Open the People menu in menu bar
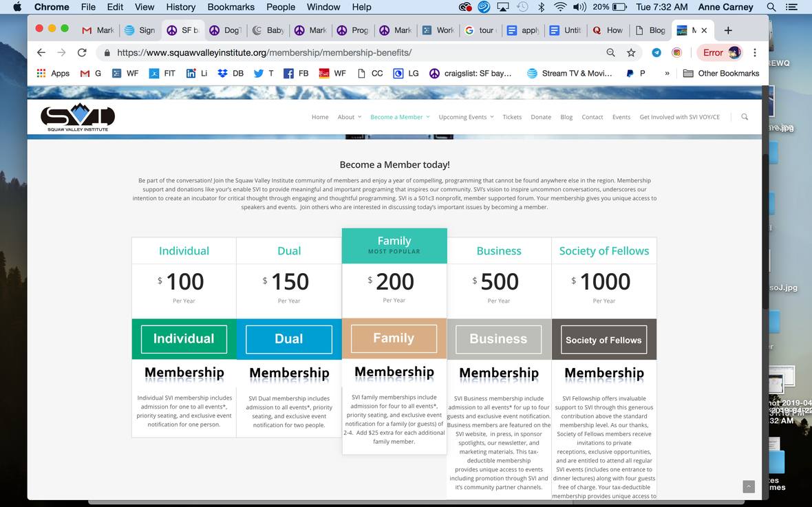This screenshot has width=812, height=507. pos(281,7)
